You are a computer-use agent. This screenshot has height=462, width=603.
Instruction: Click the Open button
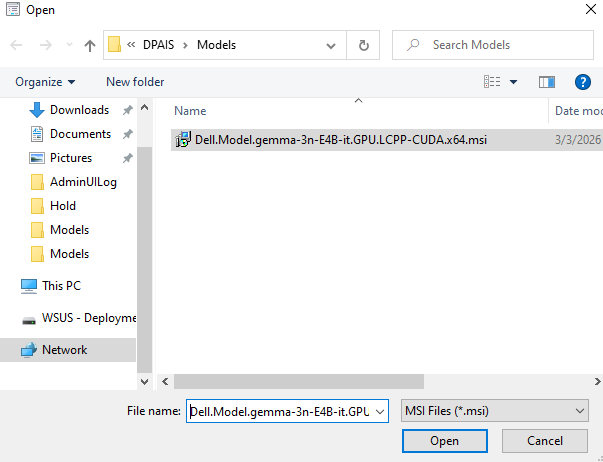445,441
